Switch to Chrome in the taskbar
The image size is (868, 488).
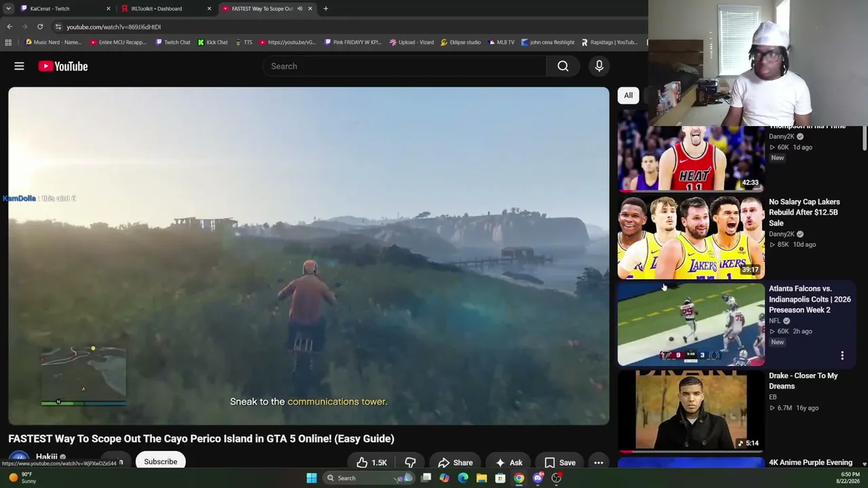click(519, 478)
